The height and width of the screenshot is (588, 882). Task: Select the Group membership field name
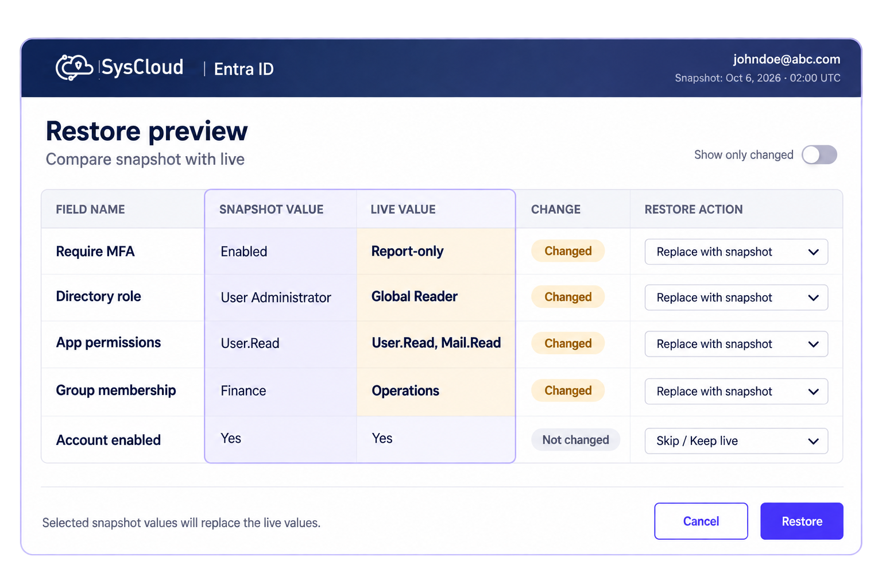click(x=116, y=390)
